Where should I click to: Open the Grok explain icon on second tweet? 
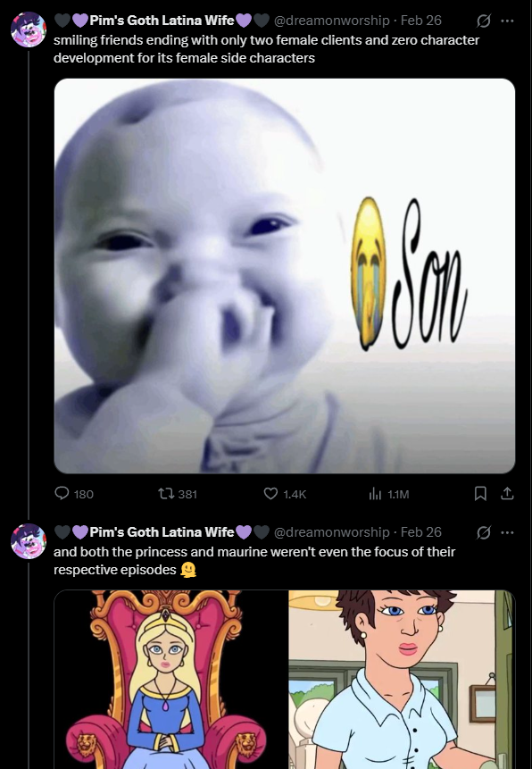tap(484, 532)
